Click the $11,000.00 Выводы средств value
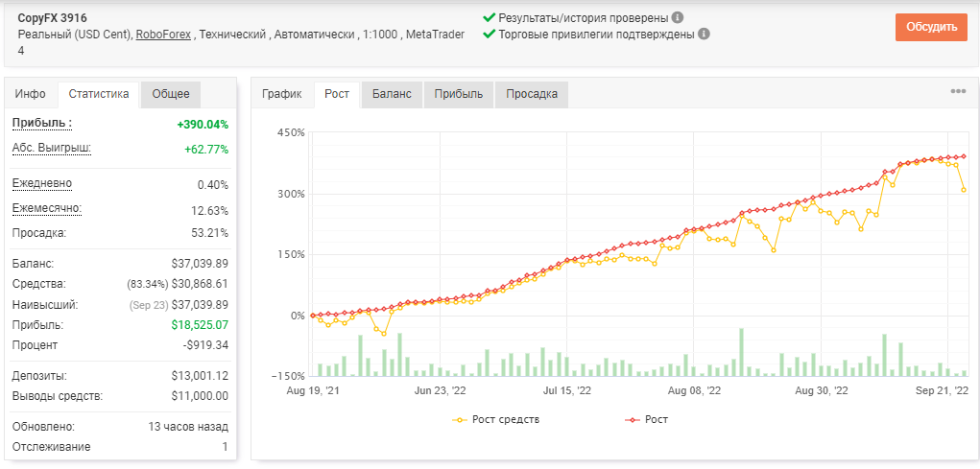Screen dimensions: 980x469 pos(200,396)
